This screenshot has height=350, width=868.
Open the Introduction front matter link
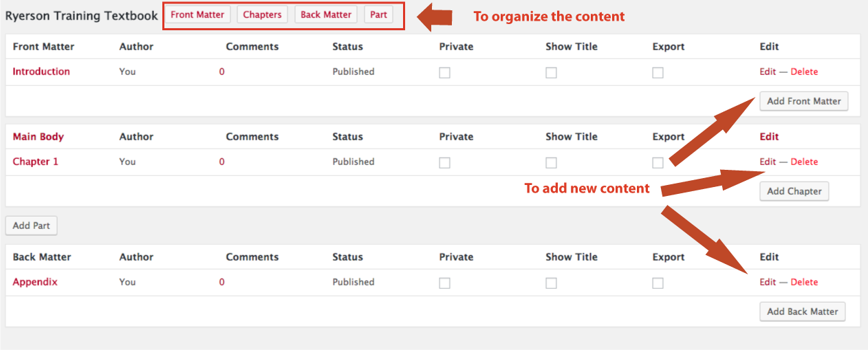coord(41,72)
